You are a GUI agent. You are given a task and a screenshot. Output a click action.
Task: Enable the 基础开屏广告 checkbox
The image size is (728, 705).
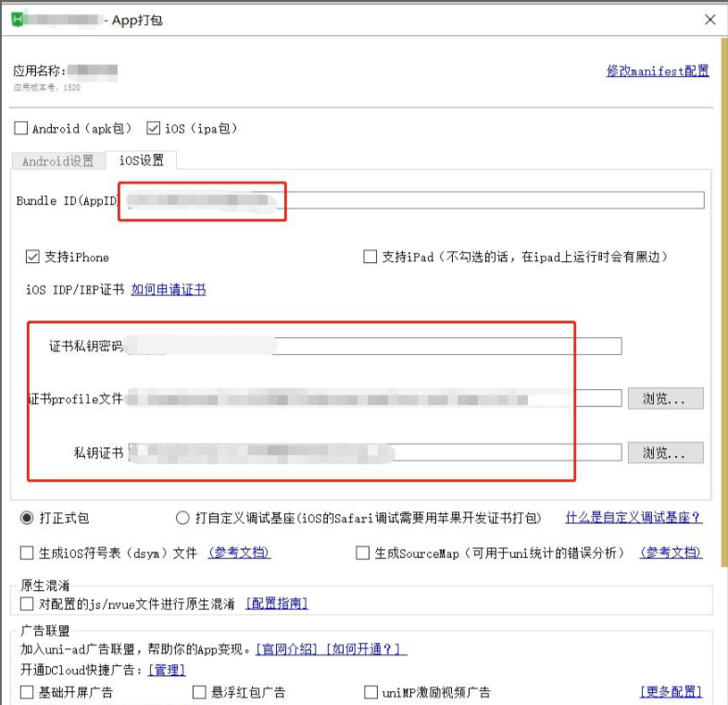point(27,692)
